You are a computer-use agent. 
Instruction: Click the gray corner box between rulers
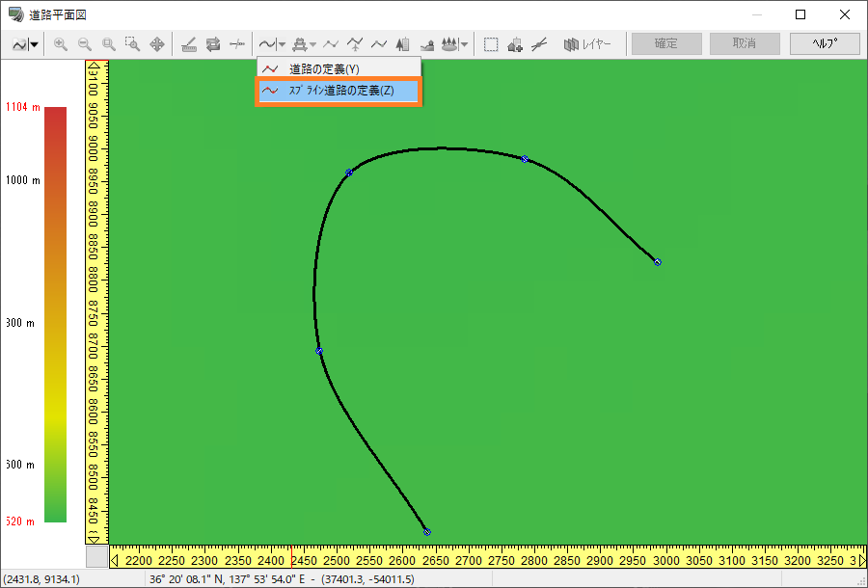coord(96,557)
